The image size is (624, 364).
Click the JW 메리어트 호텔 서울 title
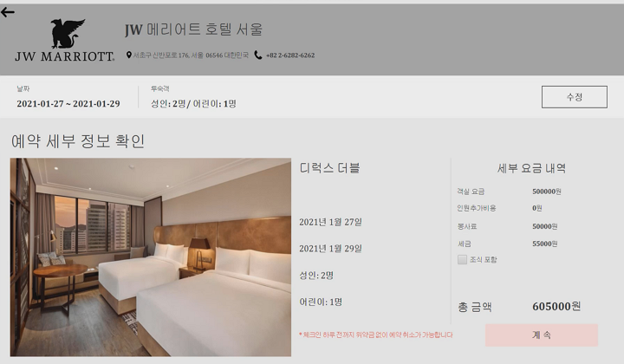click(x=193, y=29)
